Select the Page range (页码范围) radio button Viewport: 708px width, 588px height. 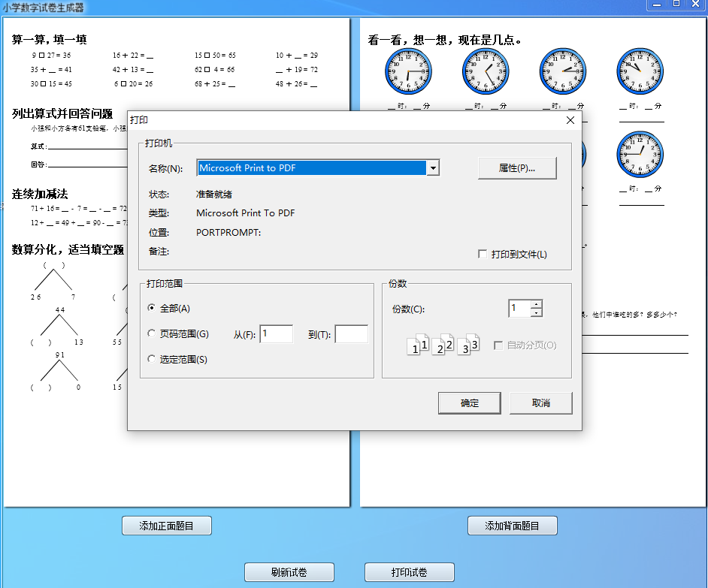(152, 333)
